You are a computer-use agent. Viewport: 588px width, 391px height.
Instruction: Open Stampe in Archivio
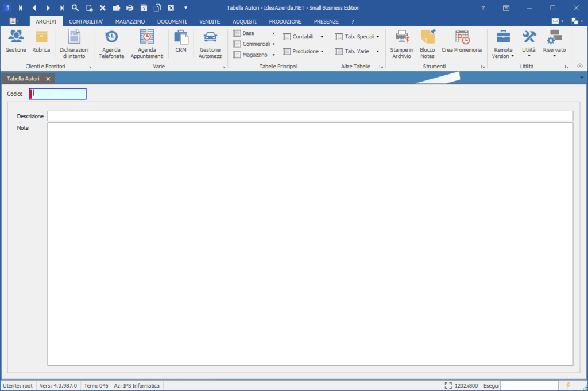(x=401, y=44)
